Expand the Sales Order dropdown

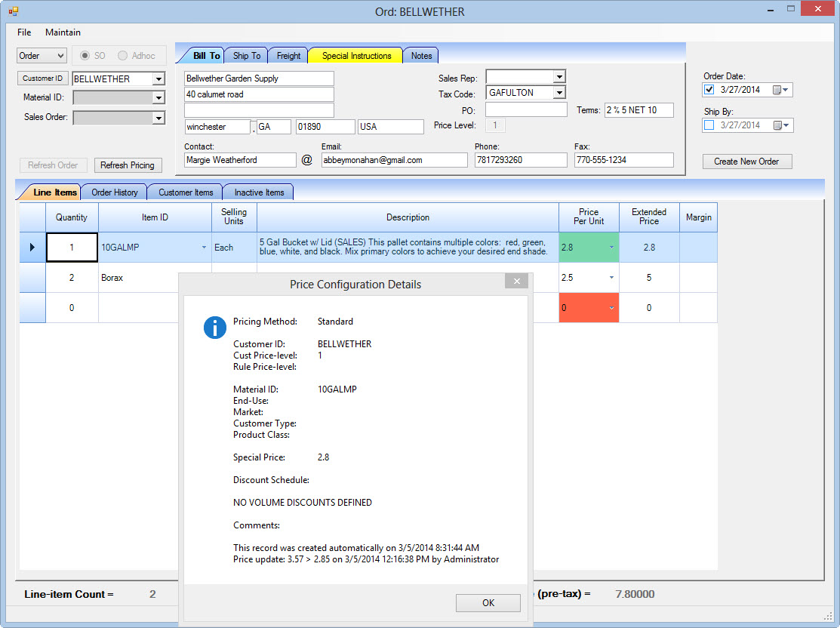[x=158, y=118]
